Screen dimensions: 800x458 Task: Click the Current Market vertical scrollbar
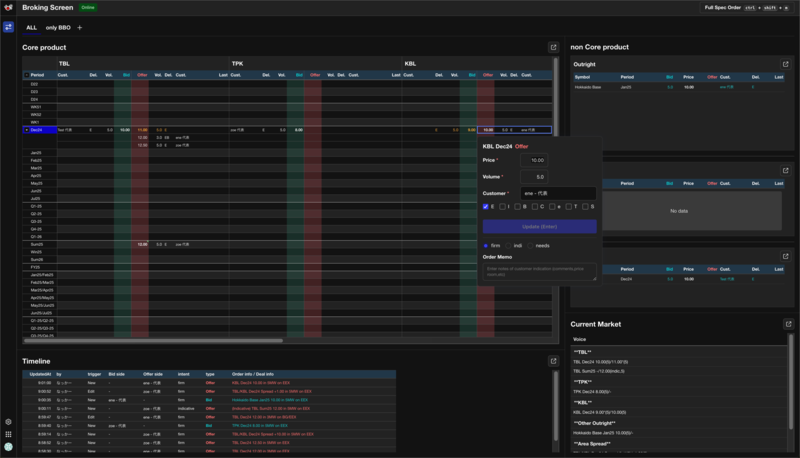[791, 381]
